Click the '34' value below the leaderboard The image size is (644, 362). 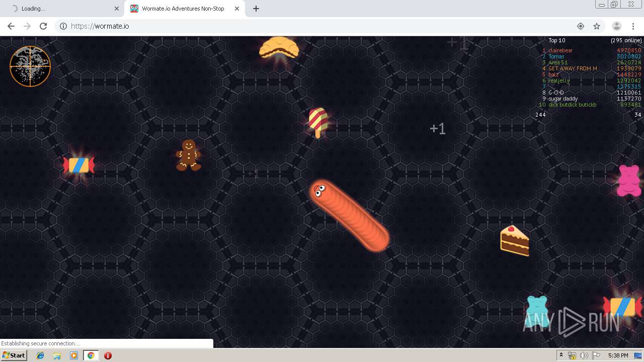tap(638, 115)
